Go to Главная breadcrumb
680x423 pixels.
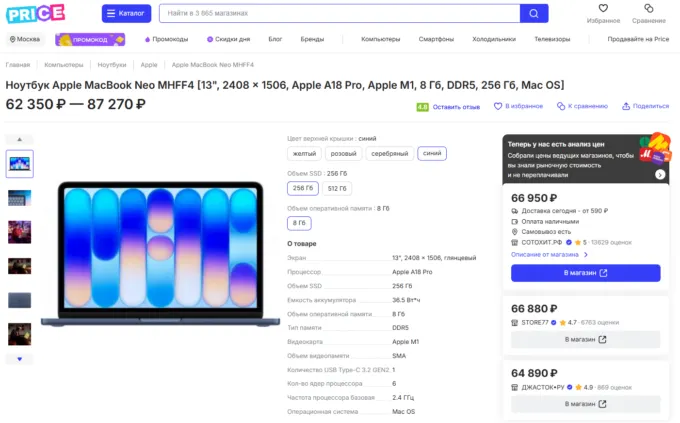pos(18,65)
